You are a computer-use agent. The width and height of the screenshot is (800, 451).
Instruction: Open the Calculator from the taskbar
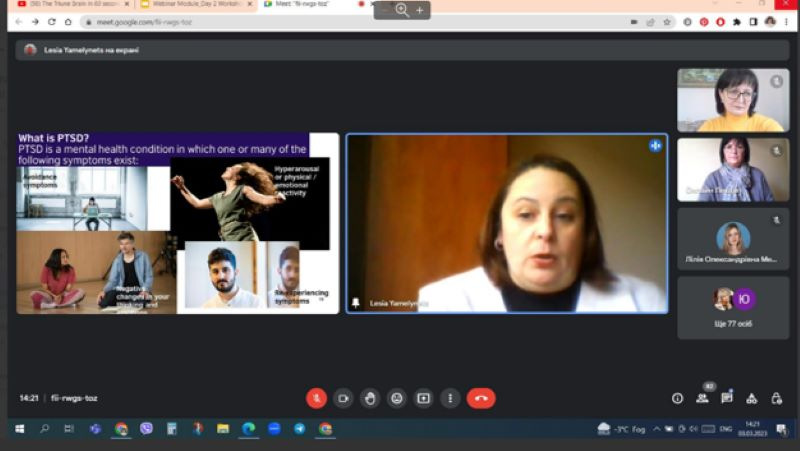coord(171,429)
